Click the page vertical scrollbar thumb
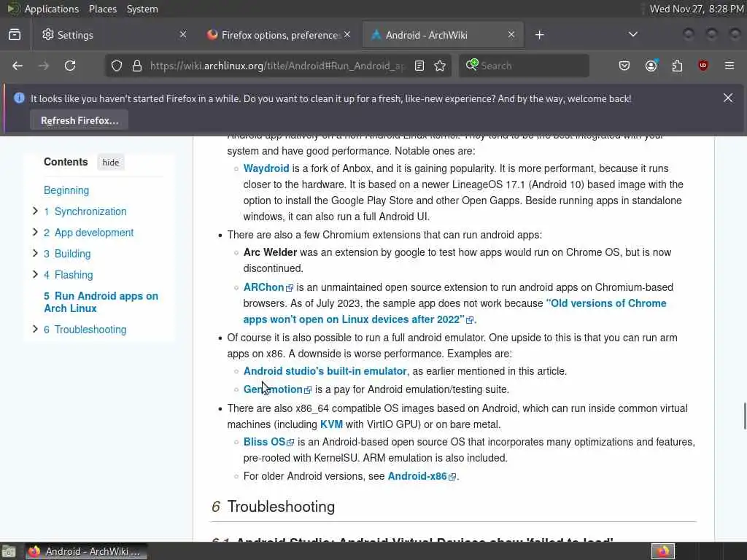Image resolution: width=747 pixels, height=560 pixels. [x=744, y=416]
